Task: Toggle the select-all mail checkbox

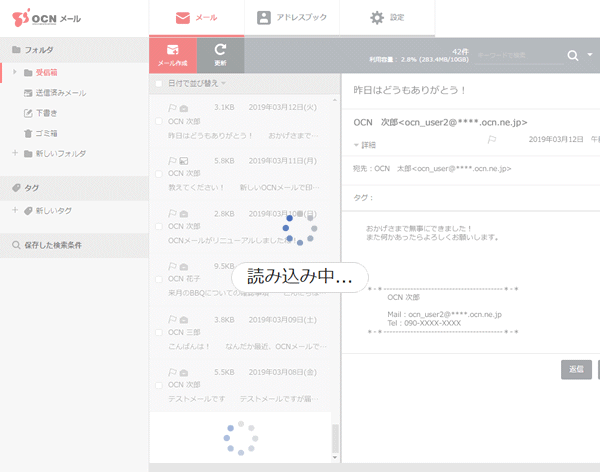Action: [158, 83]
